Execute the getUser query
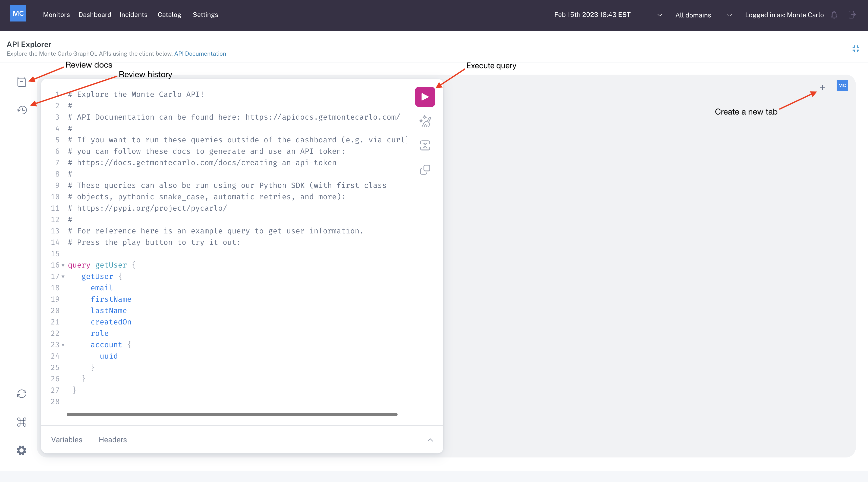 [425, 97]
